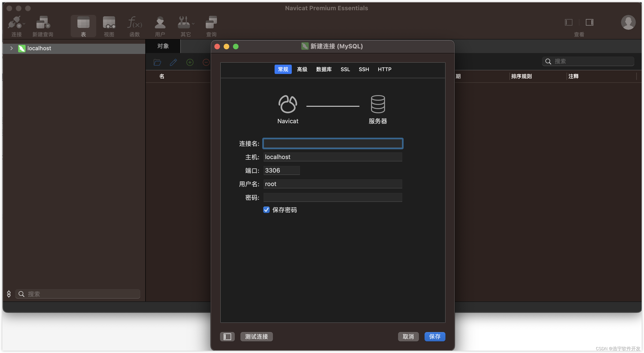Toggle the right sidebar view icon

[589, 22]
